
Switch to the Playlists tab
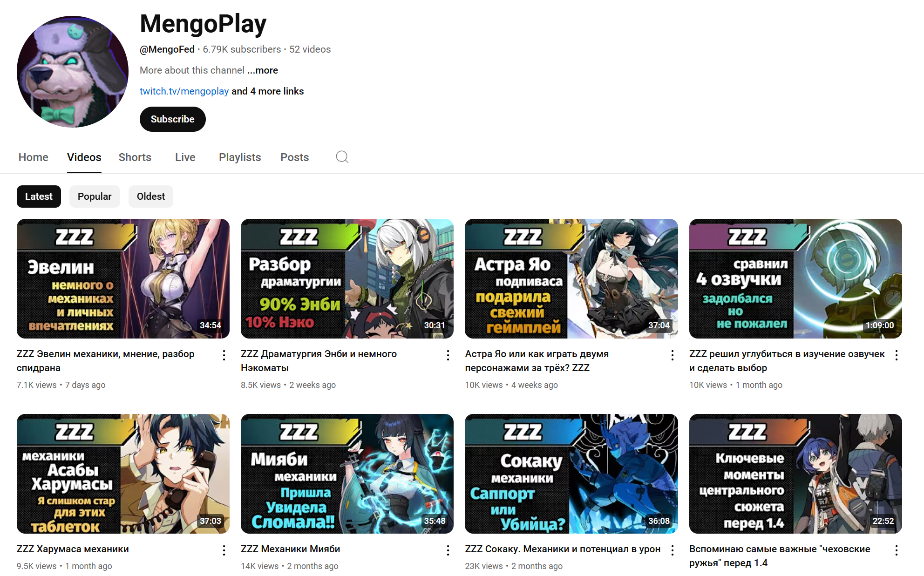[x=240, y=157]
